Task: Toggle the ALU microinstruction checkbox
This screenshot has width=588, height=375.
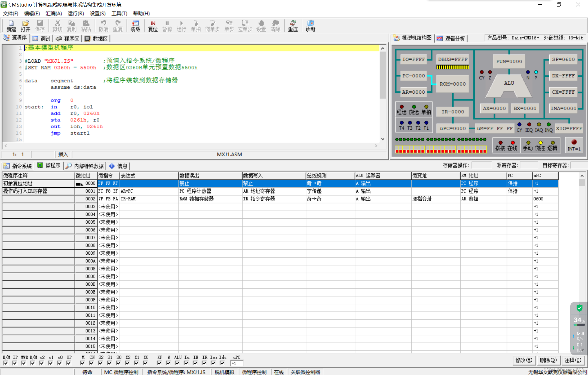Action: pyautogui.click(x=177, y=363)
